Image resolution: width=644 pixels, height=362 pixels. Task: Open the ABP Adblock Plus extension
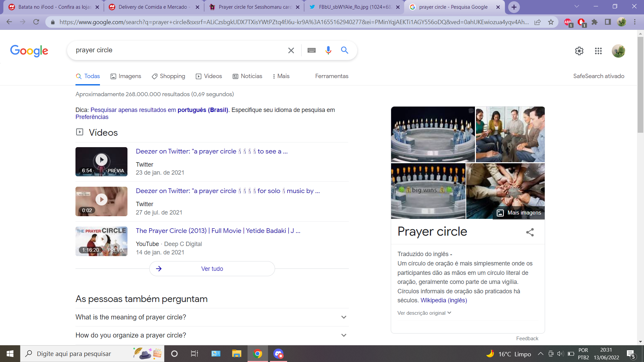pos(568,22)
